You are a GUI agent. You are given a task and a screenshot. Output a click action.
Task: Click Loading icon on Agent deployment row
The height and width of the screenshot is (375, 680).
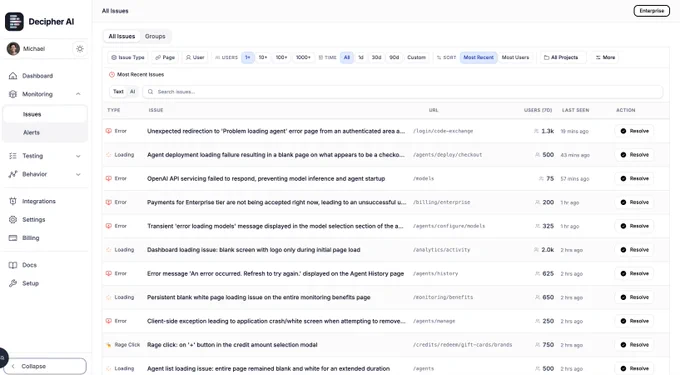pos(108,155)
